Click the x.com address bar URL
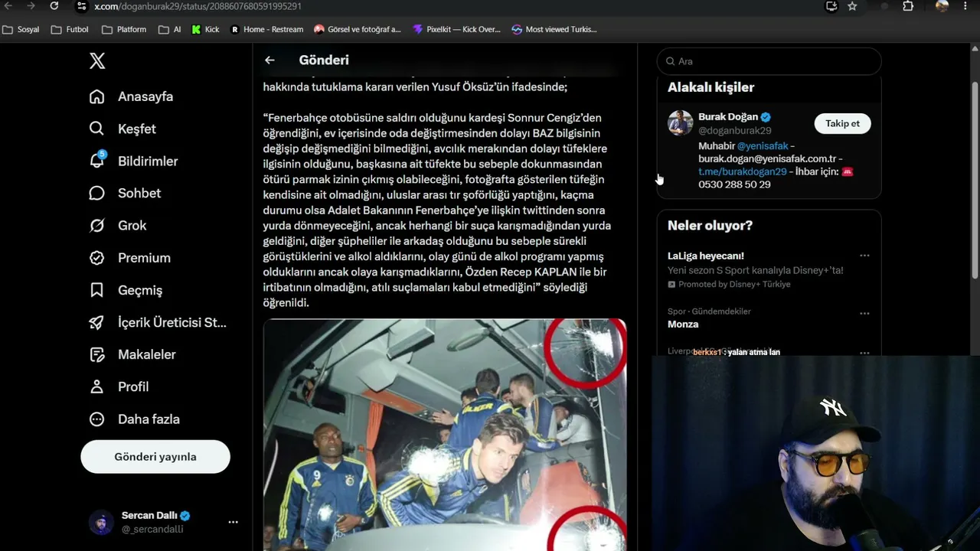 point(198,6)
